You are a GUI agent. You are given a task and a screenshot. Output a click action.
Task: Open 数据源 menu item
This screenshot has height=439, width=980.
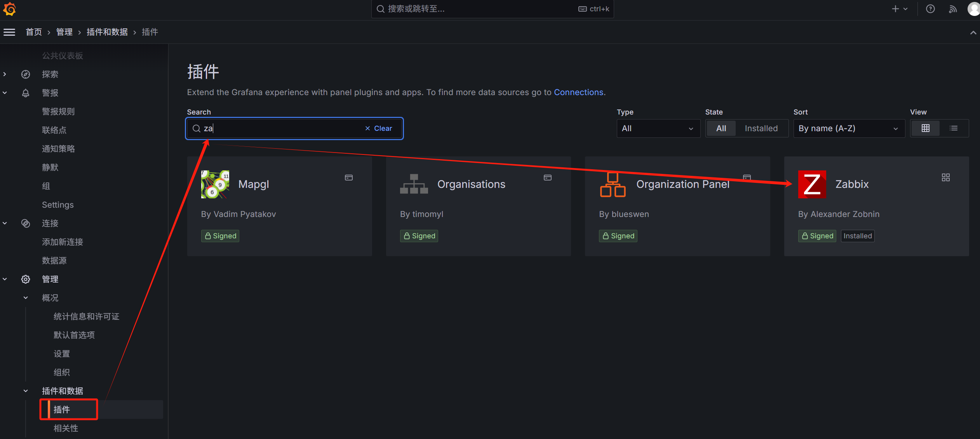54,260
